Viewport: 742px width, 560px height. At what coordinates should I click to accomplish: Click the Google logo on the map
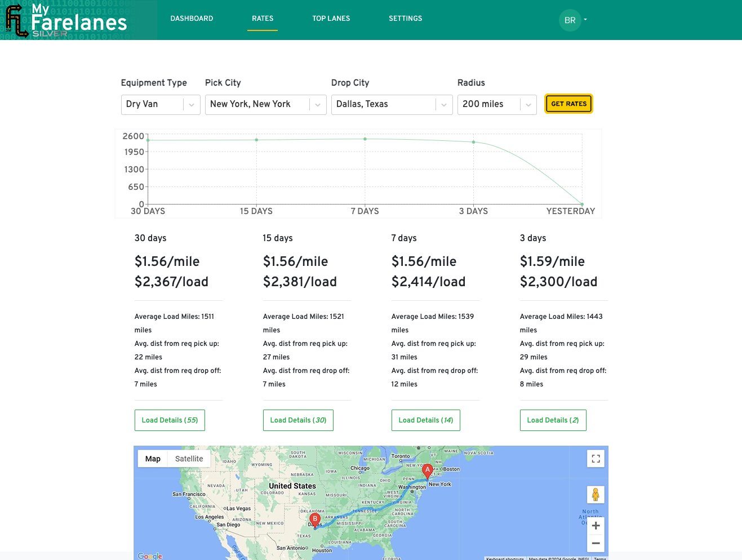click(x=150, y=556)
